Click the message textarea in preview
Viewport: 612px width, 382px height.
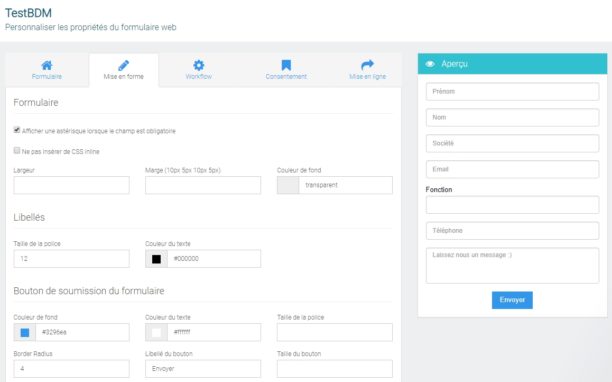[512, 265]
